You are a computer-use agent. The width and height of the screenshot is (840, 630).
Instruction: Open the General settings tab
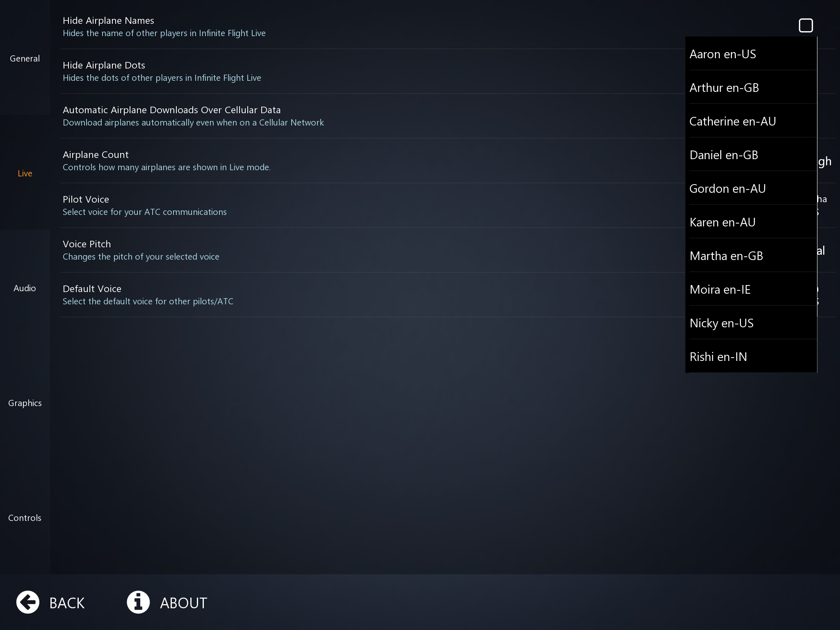(x=25, y=59)
